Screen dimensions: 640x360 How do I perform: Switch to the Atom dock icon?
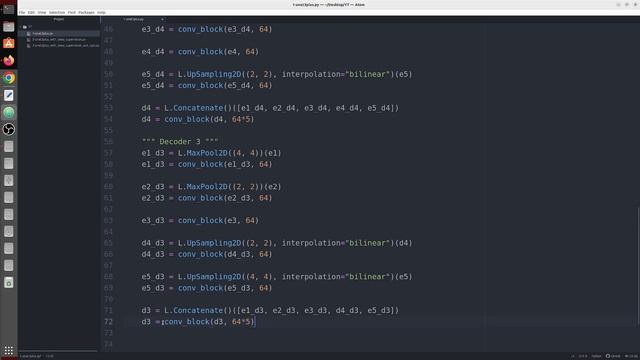(9, 112)
